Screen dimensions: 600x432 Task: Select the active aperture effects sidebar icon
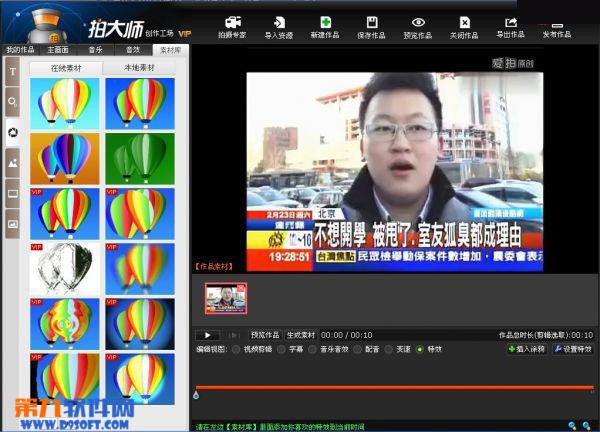click(x=13, y=132)
